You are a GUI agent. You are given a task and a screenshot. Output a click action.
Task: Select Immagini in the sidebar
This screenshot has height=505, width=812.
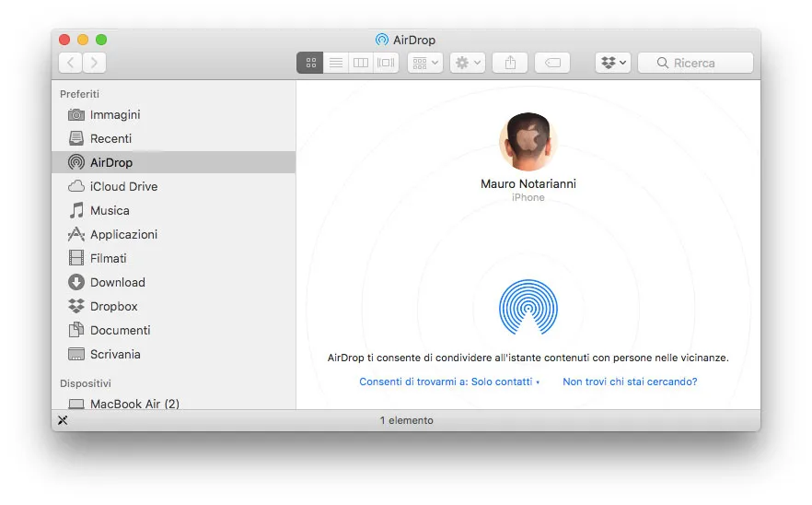[x=173, y=114]
